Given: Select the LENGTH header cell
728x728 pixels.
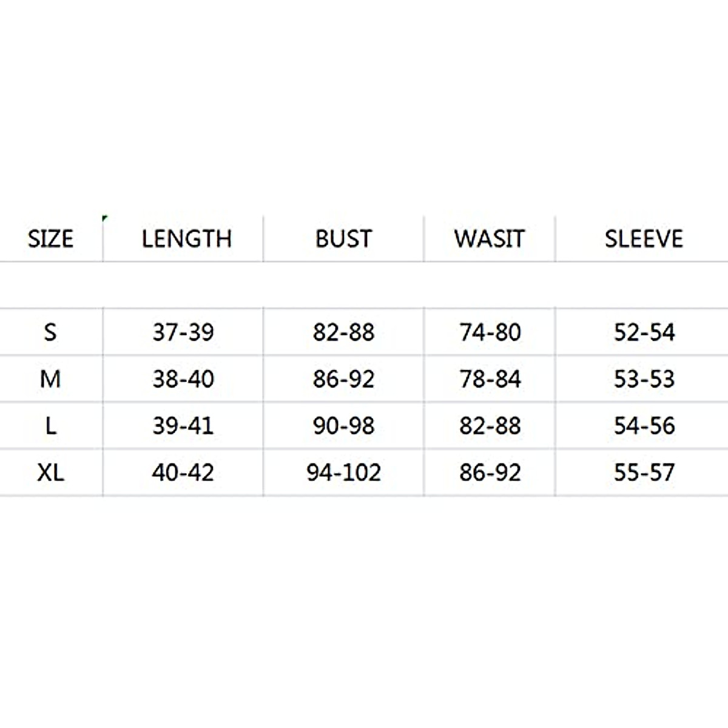Looking at the screenshot, I should [186, 238].
